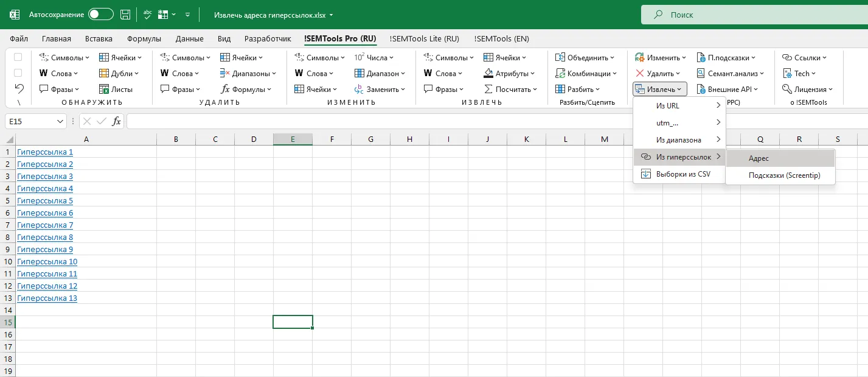Switch to the Вставка tab

99,38
